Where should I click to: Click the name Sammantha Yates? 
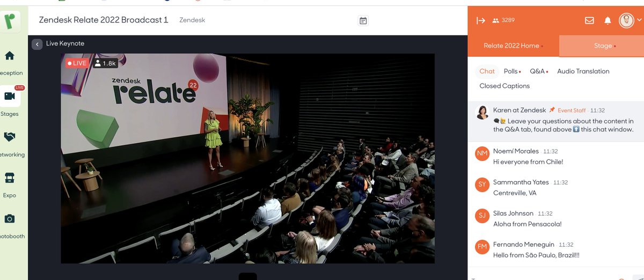point(521,182)
